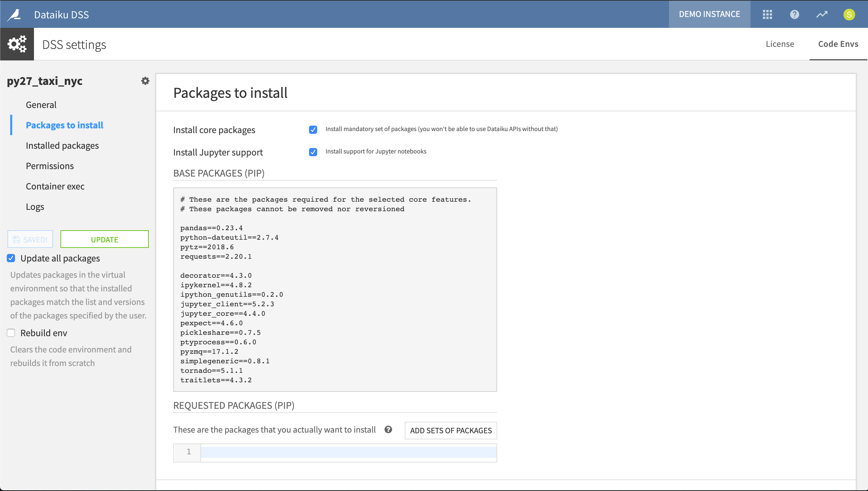This screenshot has height=491, width=868.
Task: Click the tornado==5.1.1 line
Action: point(212,370)
